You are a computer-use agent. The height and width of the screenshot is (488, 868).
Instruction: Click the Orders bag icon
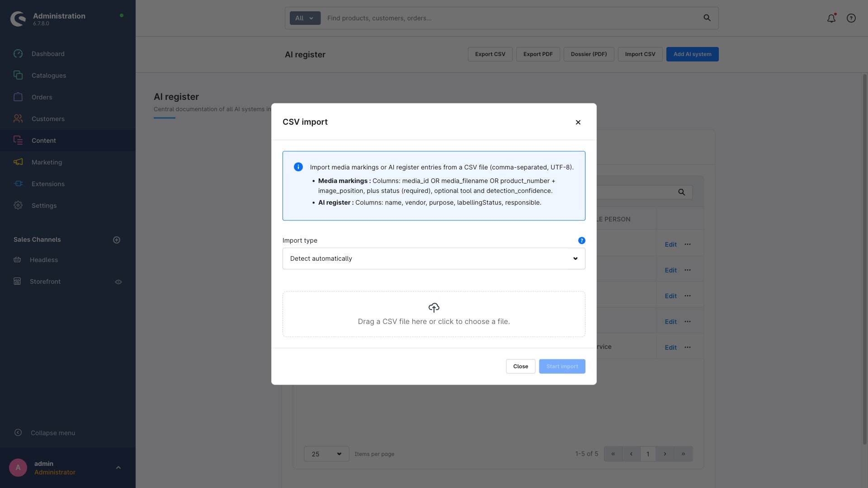tap(18, 97)
